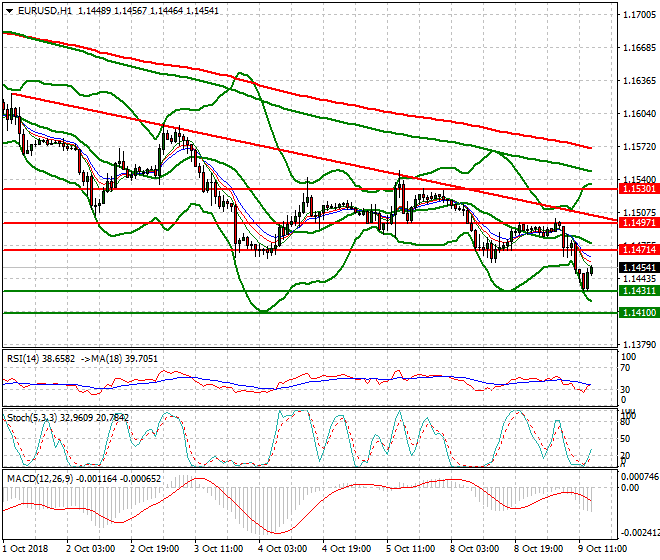Click the 1.17005 price scale value

click(639, 15)
